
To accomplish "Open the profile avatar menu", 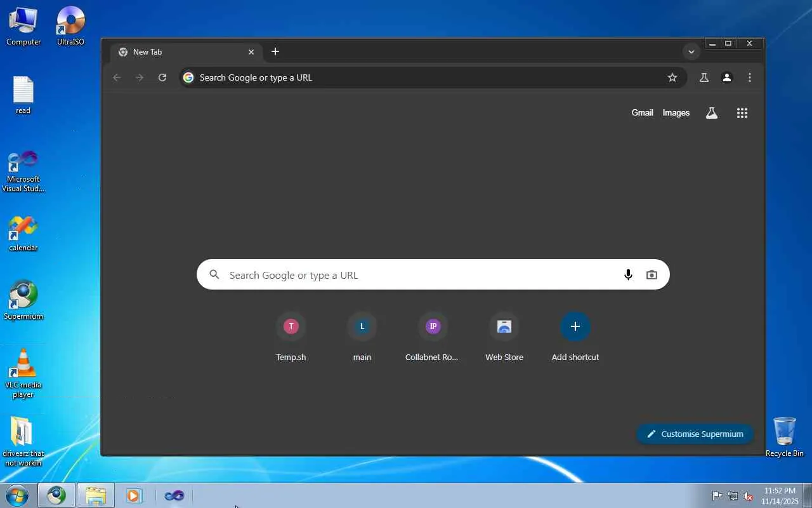I will point(727,77).
